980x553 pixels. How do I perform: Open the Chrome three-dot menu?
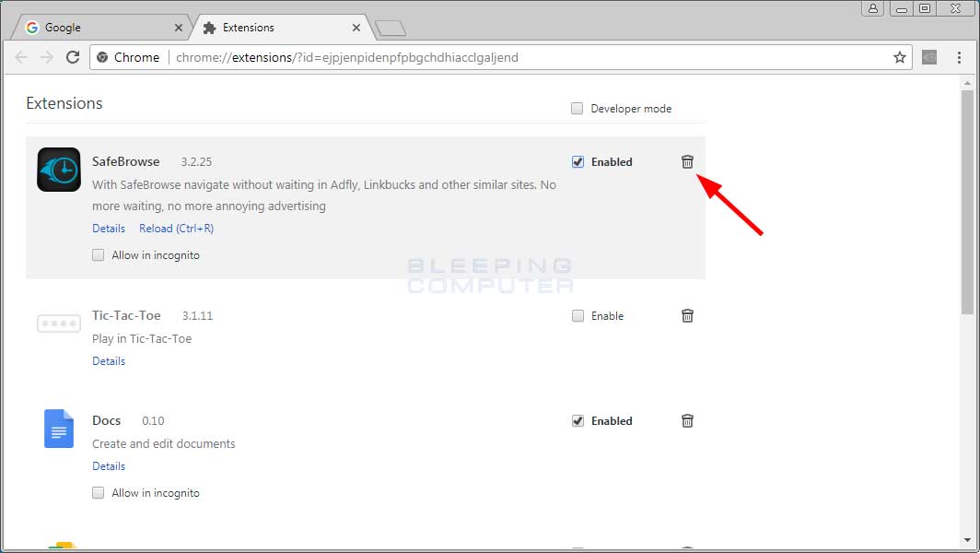tap(959, 57)
